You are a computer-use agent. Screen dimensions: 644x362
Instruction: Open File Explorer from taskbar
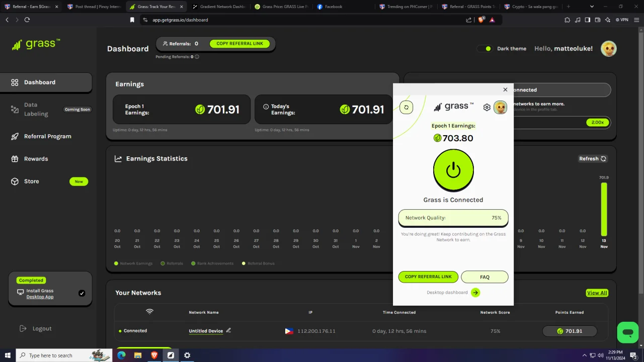point(138,355)
